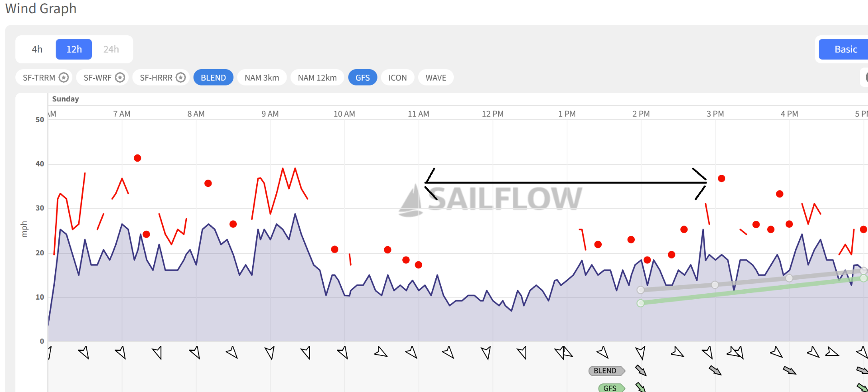Turn off the GFS model overlay
The height and width of the screenshot is (392, 868).
[x=362, y=77]
